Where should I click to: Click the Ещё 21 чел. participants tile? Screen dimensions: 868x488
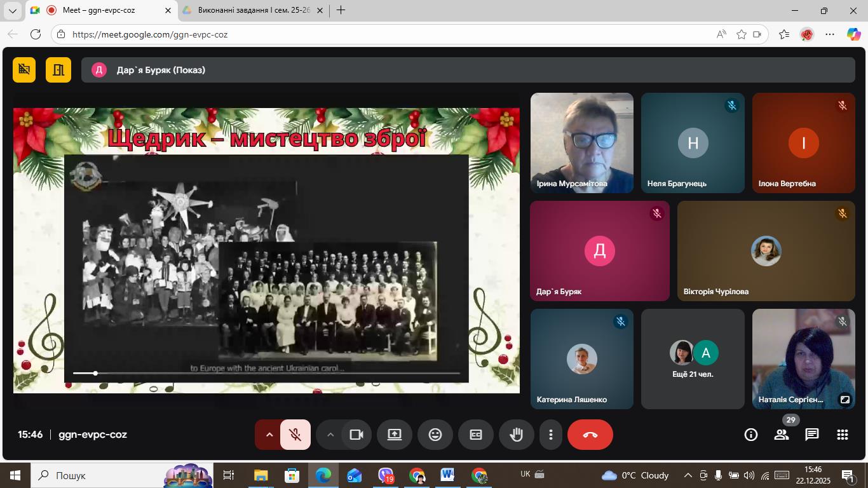tap(693, 359)
